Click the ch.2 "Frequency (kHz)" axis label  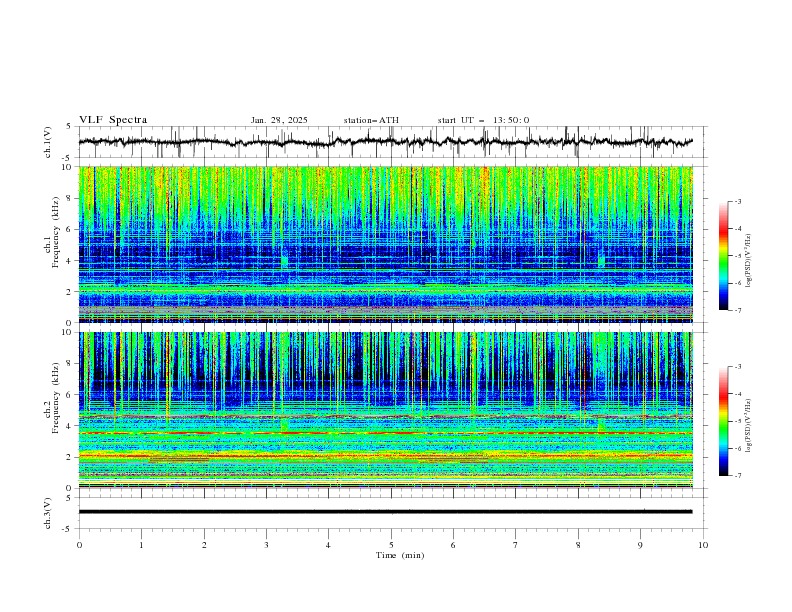click(56, 398)
